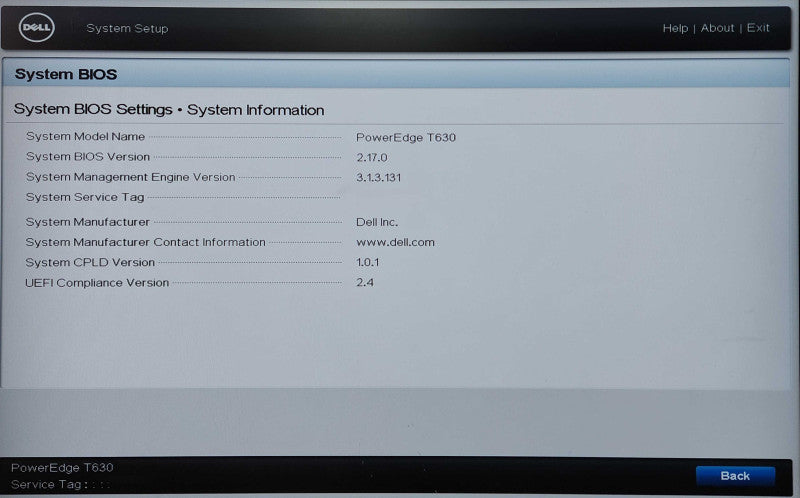Screen dimensions: 800x498
Task: Click the System BIOS title bar
Action: coord(396,73)
